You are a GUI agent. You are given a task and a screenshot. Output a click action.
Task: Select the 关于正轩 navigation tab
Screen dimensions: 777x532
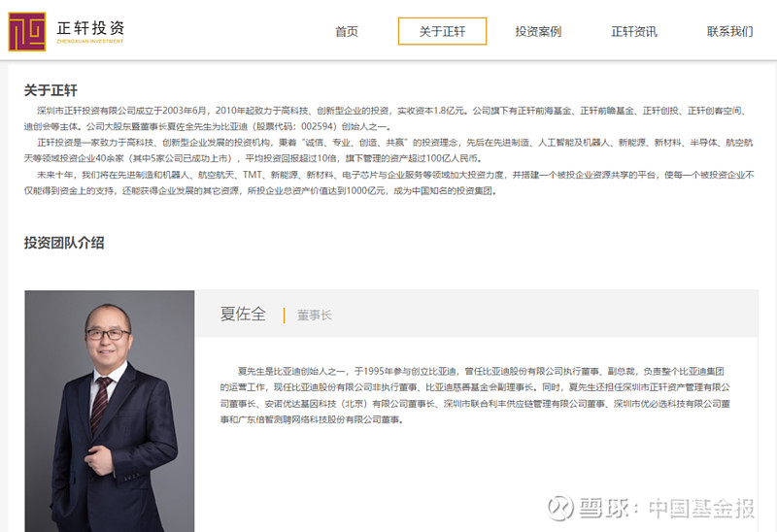[x=442, y=31]
